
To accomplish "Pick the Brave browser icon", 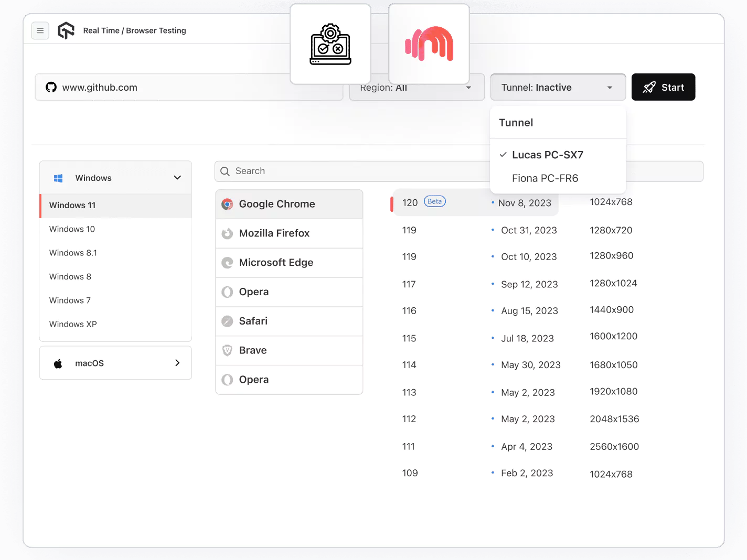I will click(x=227, y=350).
